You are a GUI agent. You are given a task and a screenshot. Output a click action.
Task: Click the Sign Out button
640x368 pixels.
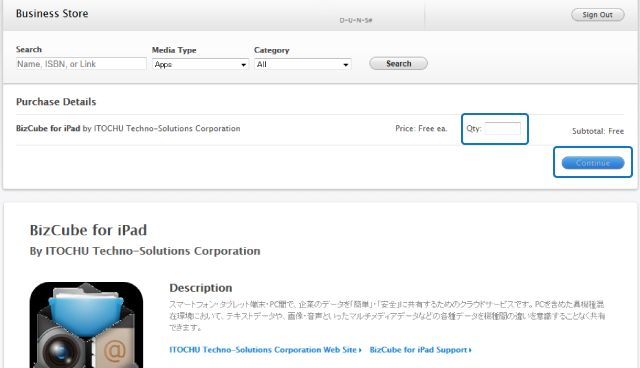point(598,15)
